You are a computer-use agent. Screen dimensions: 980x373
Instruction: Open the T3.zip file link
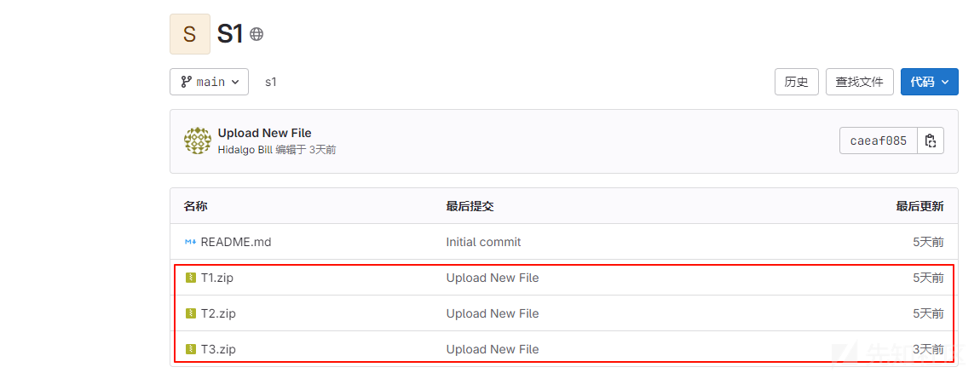218,348
